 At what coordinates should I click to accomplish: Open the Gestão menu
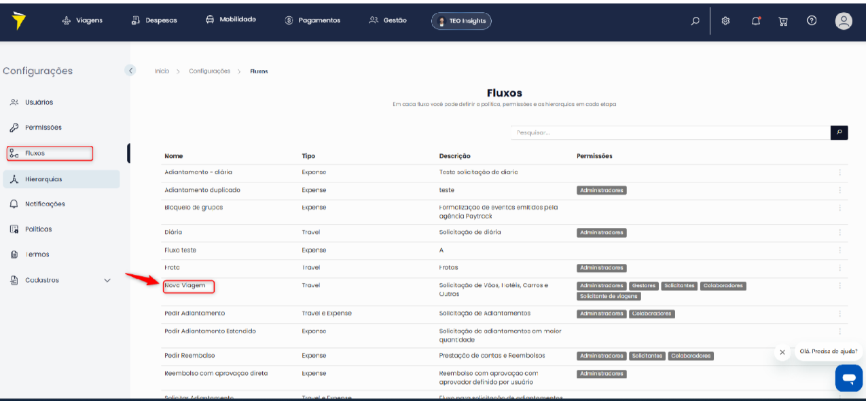coord(388,20)
